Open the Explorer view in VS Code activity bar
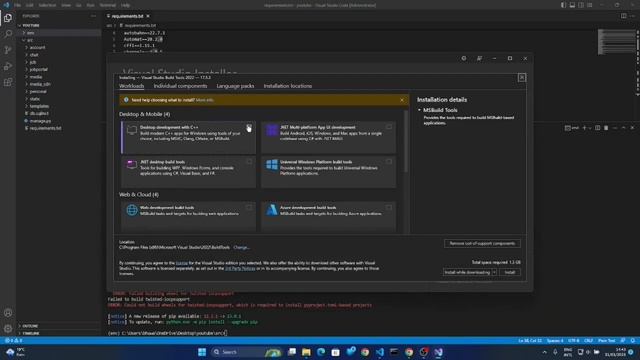The height and width of the screenshot is (360, 640). click(8, 18)
